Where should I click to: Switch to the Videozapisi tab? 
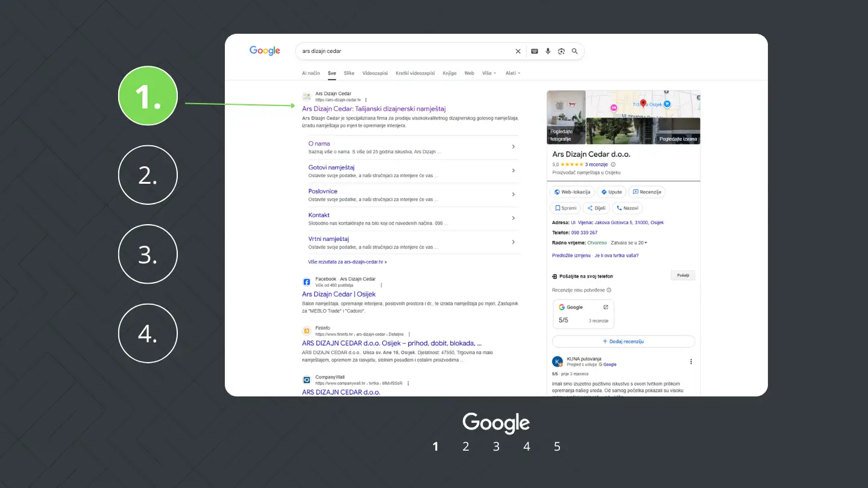(375, 73)
